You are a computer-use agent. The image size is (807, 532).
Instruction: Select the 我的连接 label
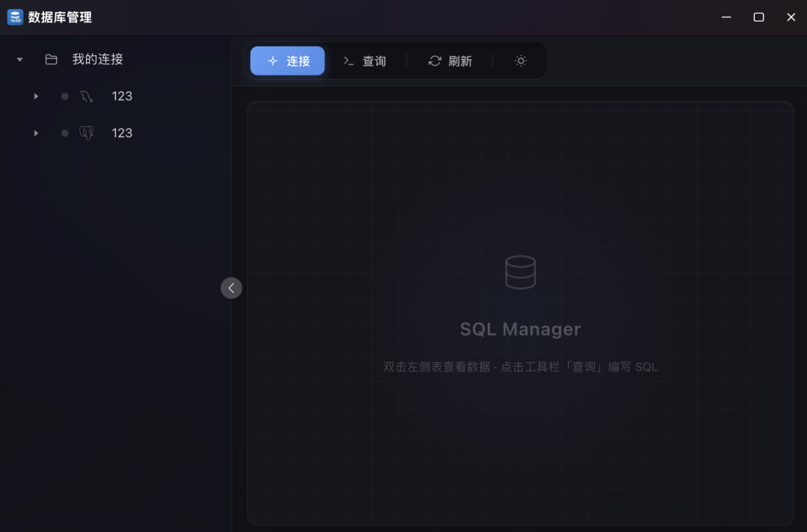click(98, 59)
